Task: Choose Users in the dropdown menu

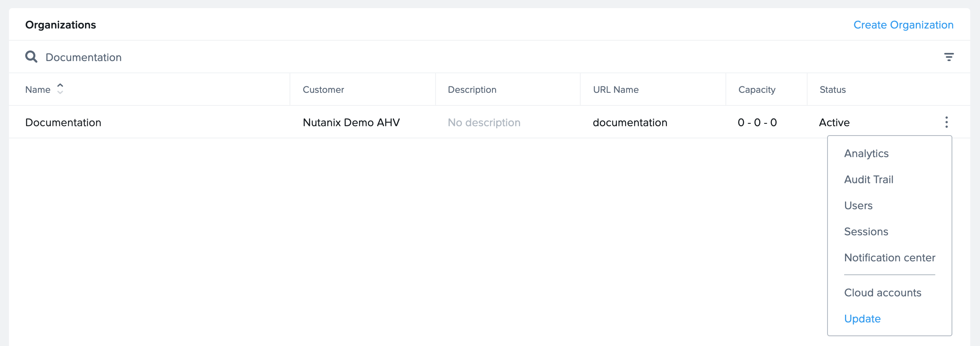Action: (858, 206)
